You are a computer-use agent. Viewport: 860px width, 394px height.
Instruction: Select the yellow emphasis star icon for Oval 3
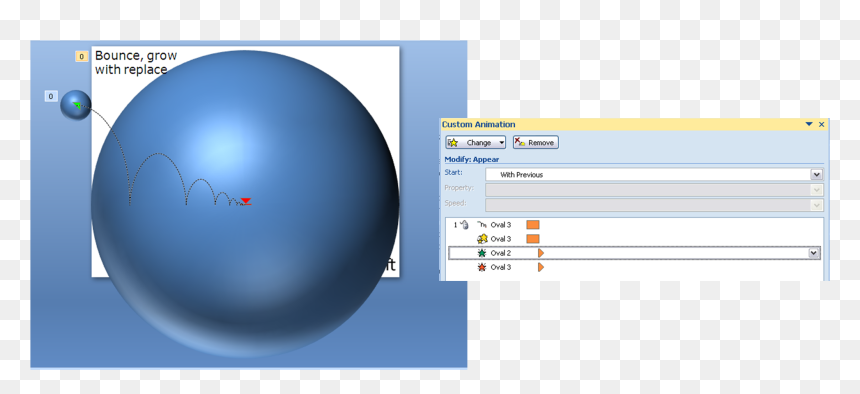pyautogui.click(x=482, y=239)
